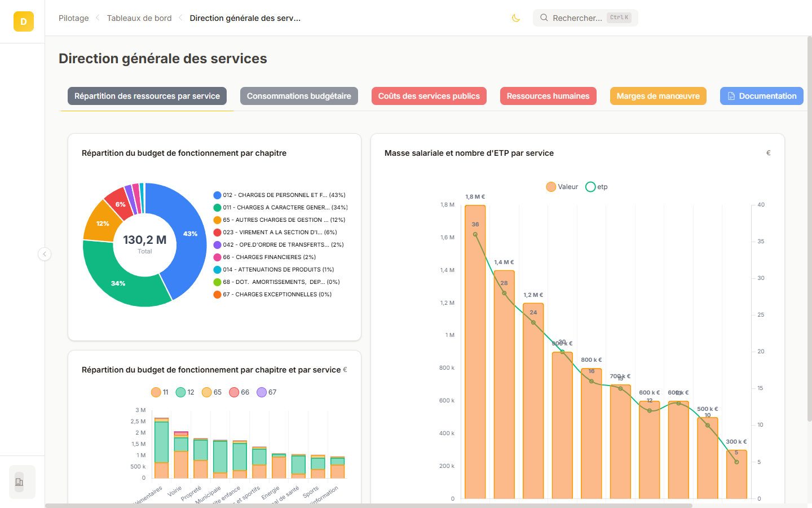Click the 1,4 M € salary bar
812x508 pixels.
(504, 384)
